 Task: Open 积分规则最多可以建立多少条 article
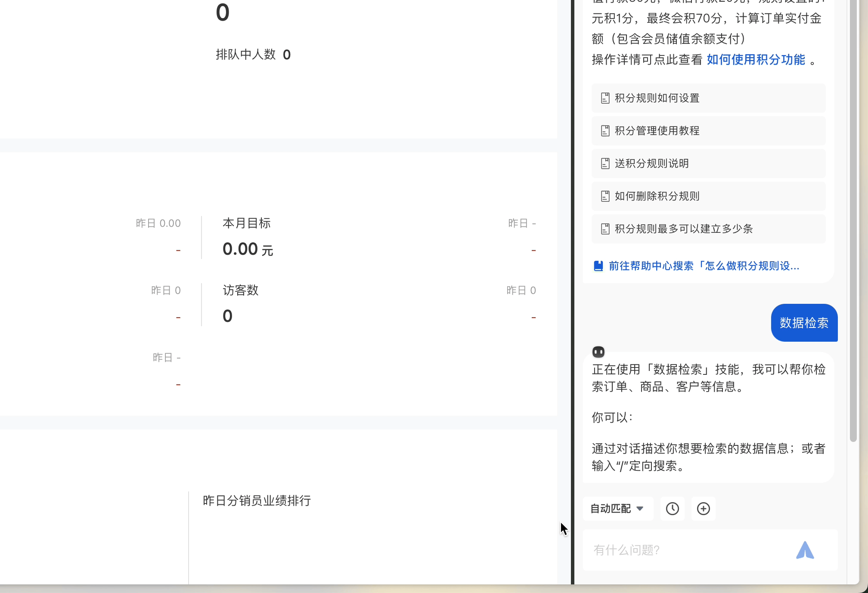[684, 229]
